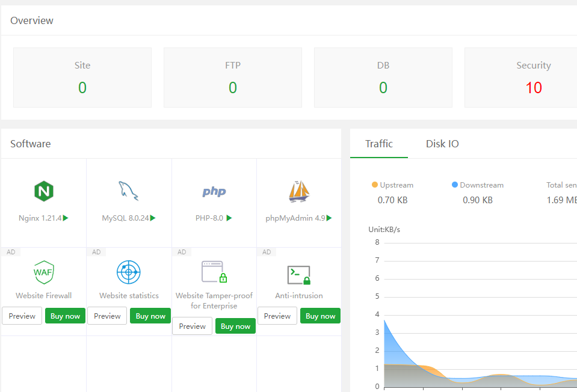The height and width of the screenshot is (392, 577).
Task: Click green arrow next to Nginx 1.21.4
Action: (66, 218)
